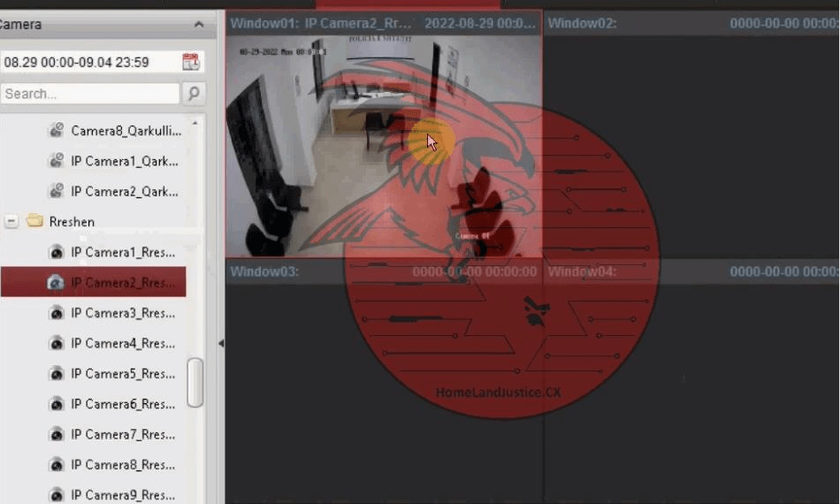The height and width of the screenshot is (504, 840).
Task: Click the IP Camera1_Qark camera icon
Action: pos(57,161)
